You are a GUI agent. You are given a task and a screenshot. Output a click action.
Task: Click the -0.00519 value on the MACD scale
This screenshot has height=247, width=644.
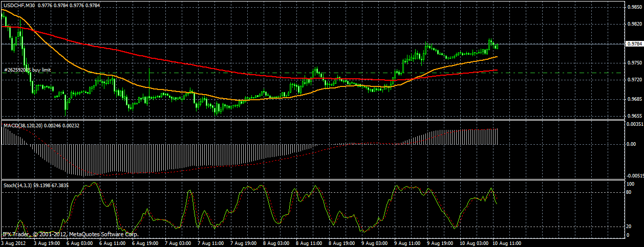[x=635, y=175]
